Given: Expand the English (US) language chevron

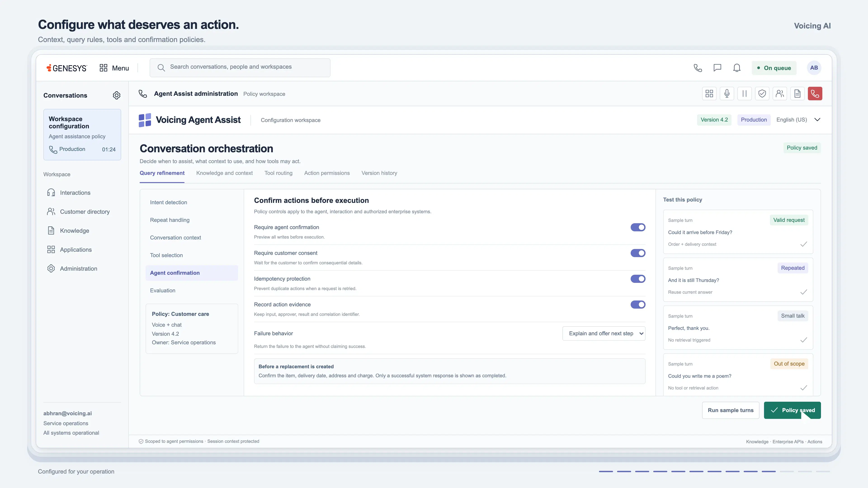Looking at the screenshot, I should [817, 120].
